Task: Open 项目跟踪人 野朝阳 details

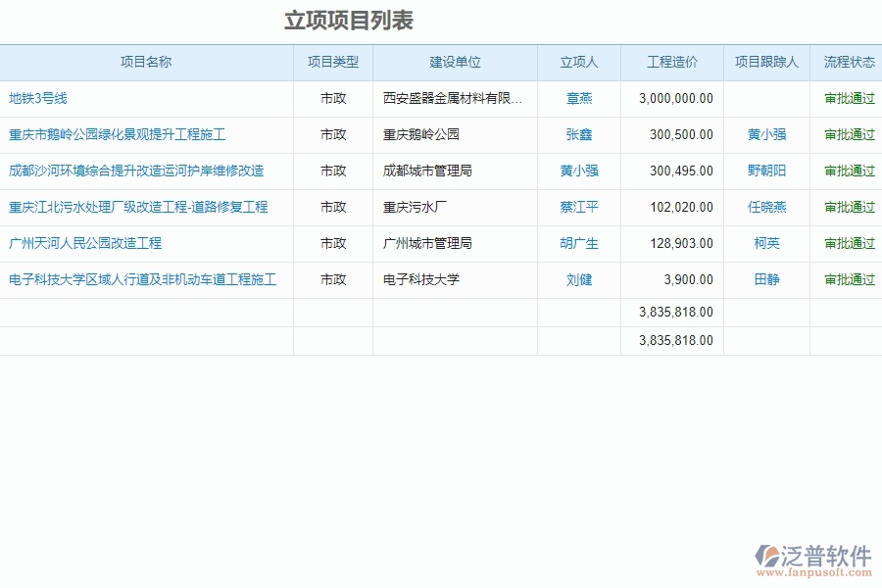Action: pos(768,171)
